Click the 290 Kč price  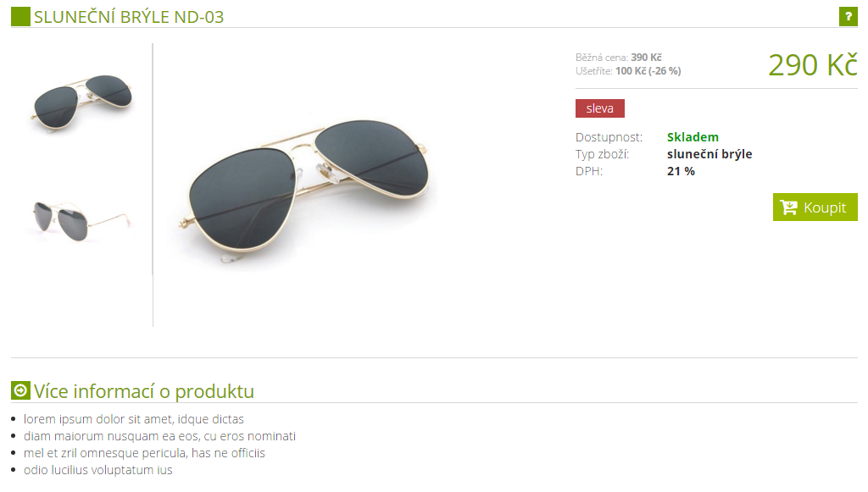(x=813, y=65)
